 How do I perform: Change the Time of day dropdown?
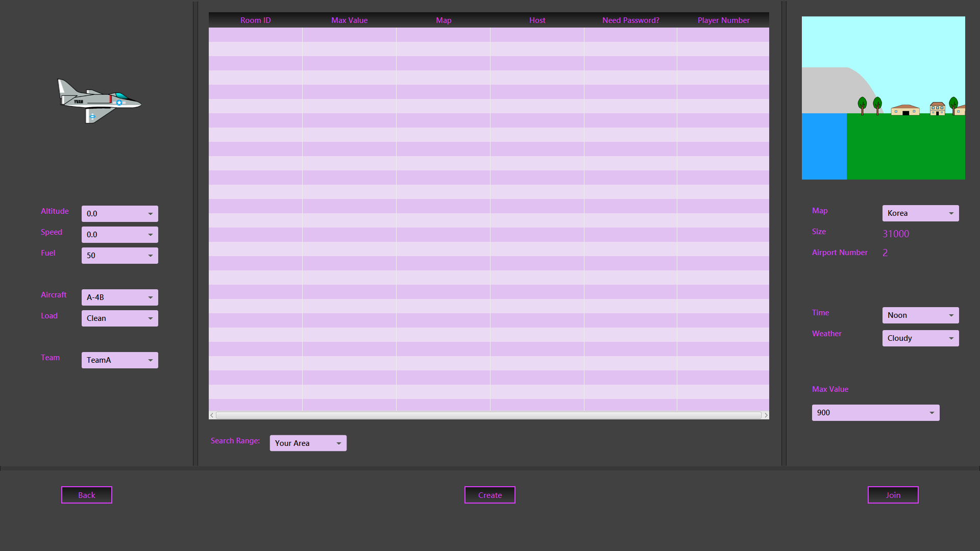click(920, 315)
